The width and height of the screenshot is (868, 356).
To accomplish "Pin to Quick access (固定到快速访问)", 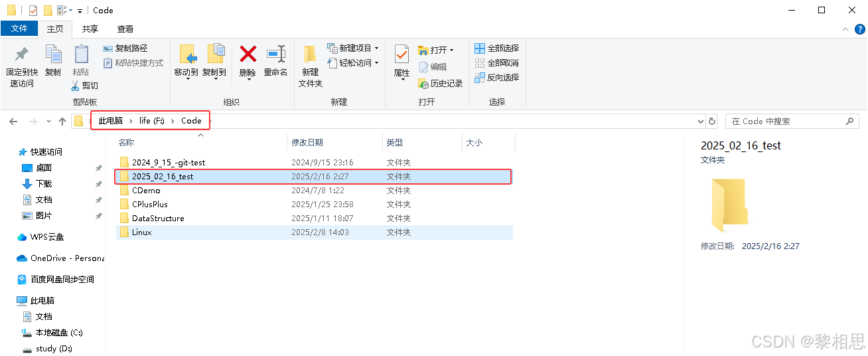I will click(22, 66).
